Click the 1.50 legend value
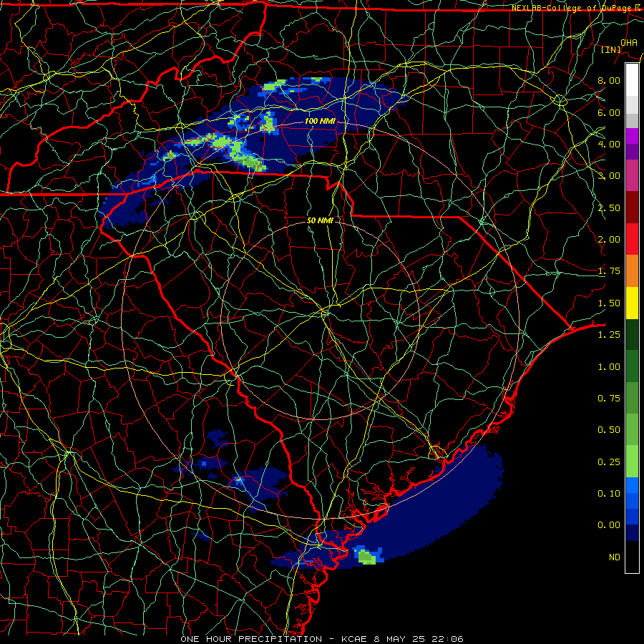This screenshot has width=644, height=644. tap(609, 303)
